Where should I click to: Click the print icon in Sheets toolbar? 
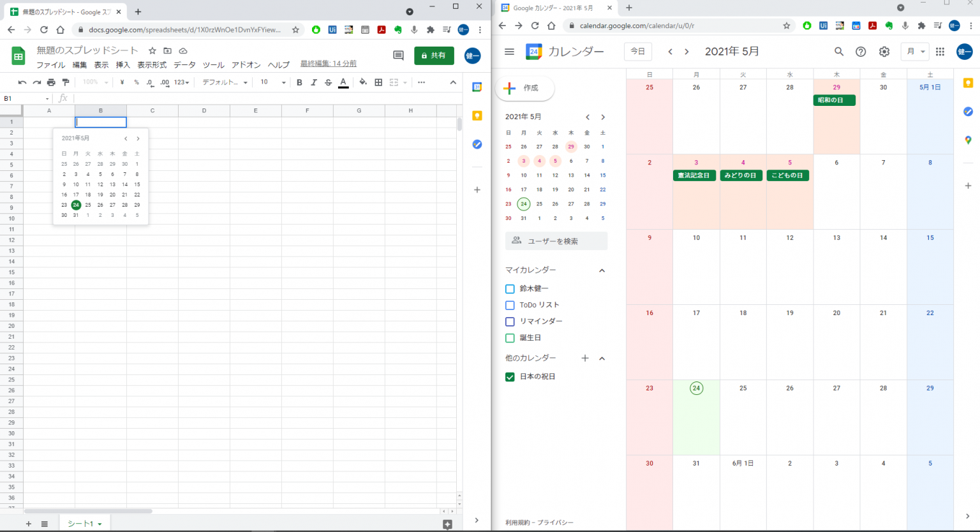click(x=51, y=82)
